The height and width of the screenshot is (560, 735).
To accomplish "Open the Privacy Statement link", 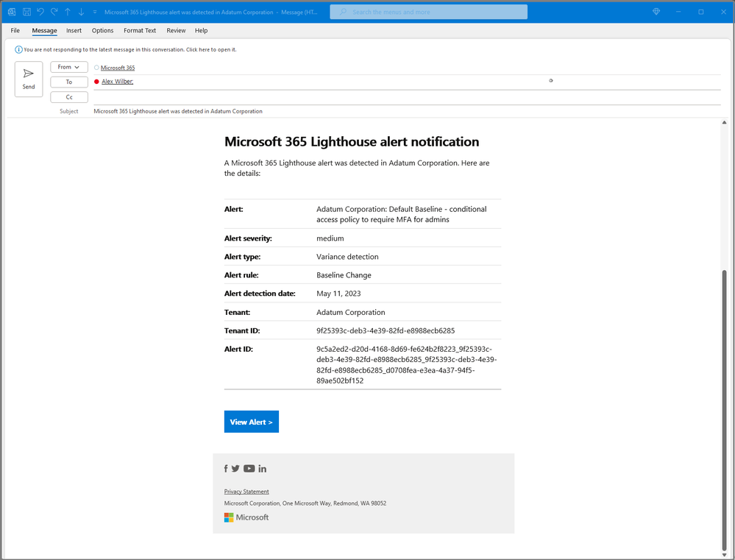I will [x=246, y=492].
